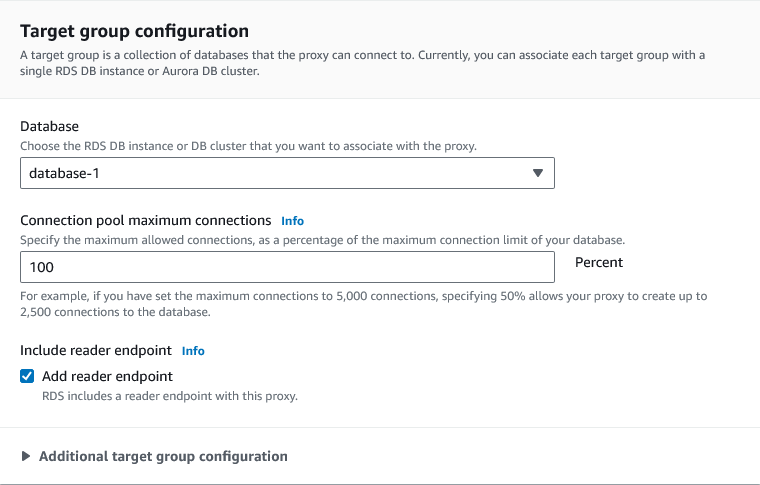This screenshot has width=760, height=485.
Task: Click the 'For example' connections explanation text
Action: coord(363,297)
